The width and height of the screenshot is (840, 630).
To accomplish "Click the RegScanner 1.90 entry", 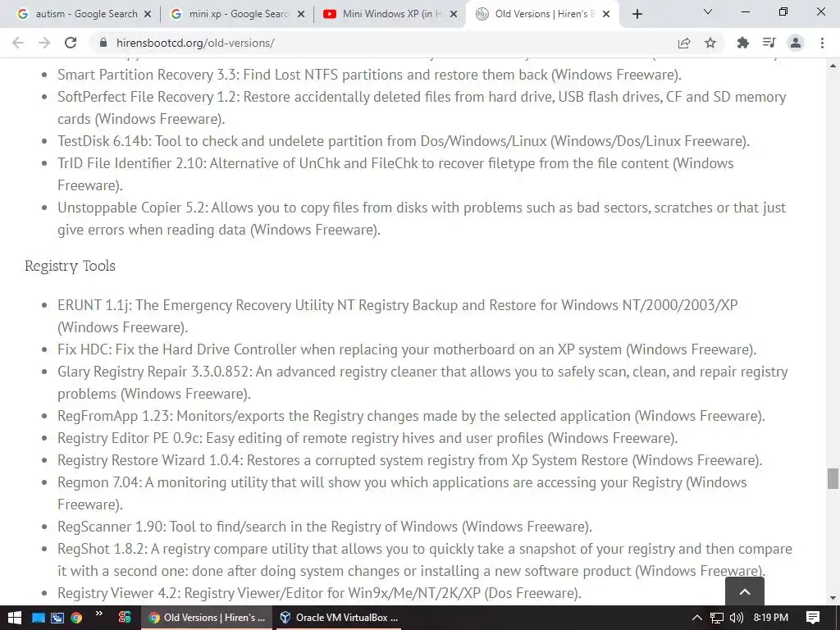I will point(325,527).
